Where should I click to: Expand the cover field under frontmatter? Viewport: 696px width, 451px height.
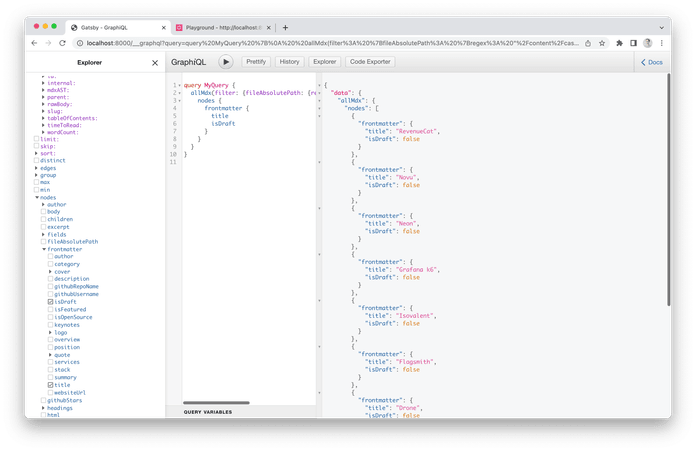(x=50, y=271)
